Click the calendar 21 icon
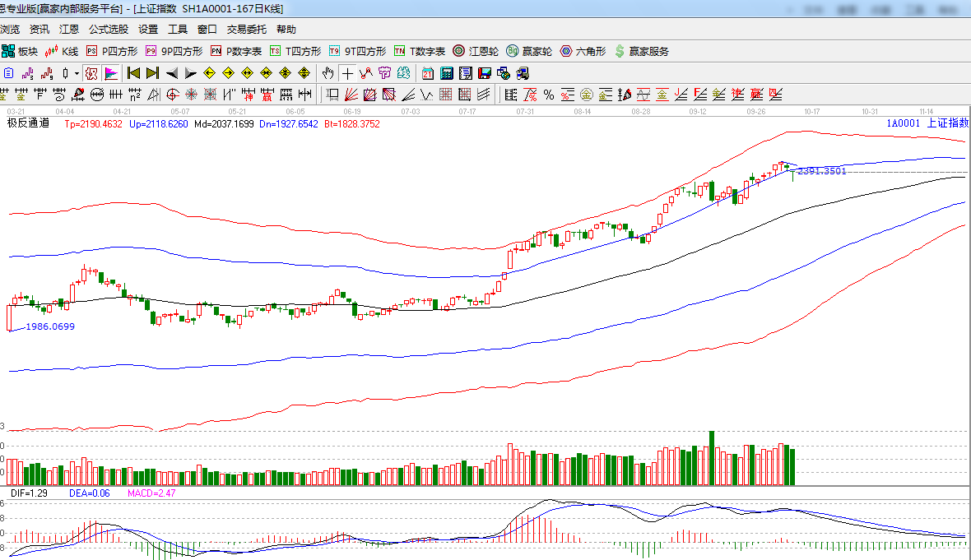971x560 pixels. pyautogui.click(x=428, y=73)
